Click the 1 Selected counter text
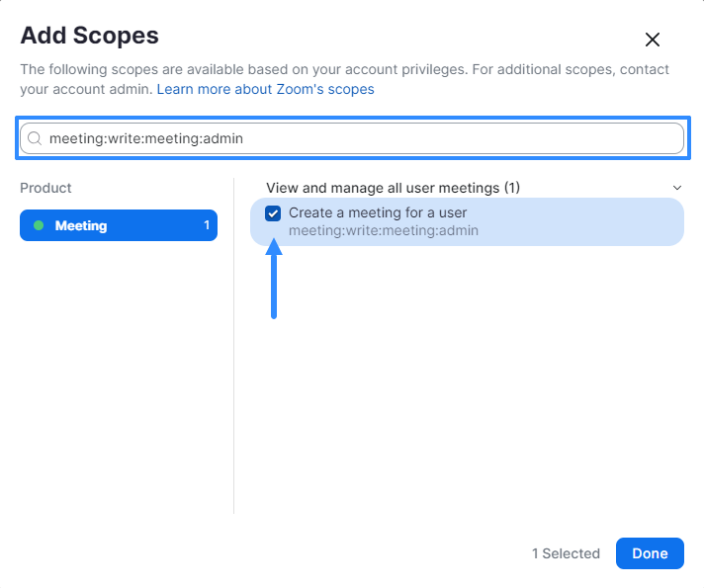 point(566,553)
